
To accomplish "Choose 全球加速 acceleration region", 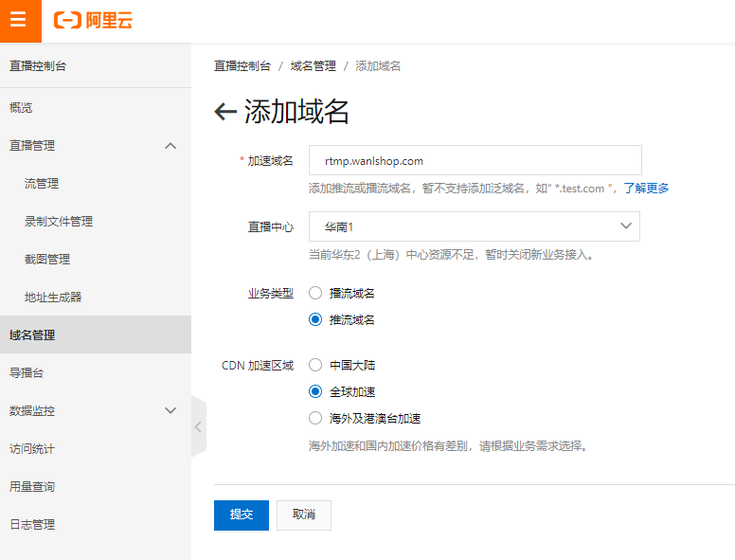I will pyautogui.click(x=315, y=391).
